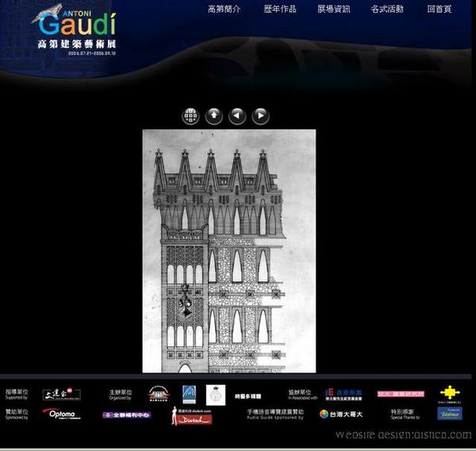Click the up arrow navigation button
This screenshot has height=451, width=476.
click(214, 116)
